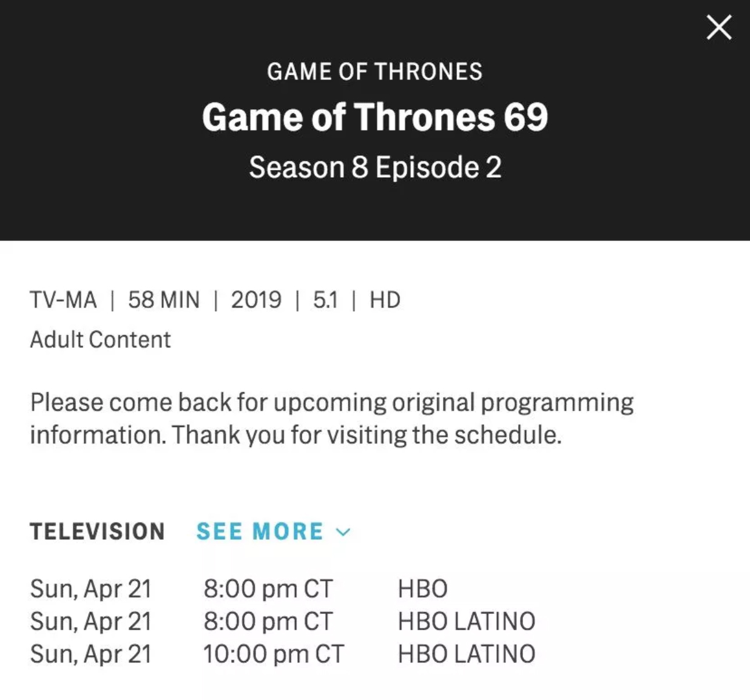The image size is (750, 700).
Task: Click the Season 8 Episode 2 subtitle
Action: click(374, 167)
